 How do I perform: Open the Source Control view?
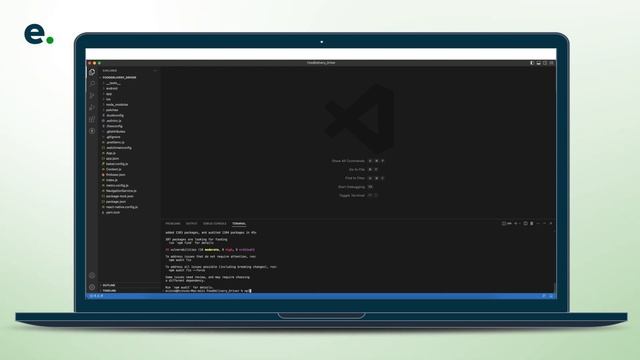point(92,96)
